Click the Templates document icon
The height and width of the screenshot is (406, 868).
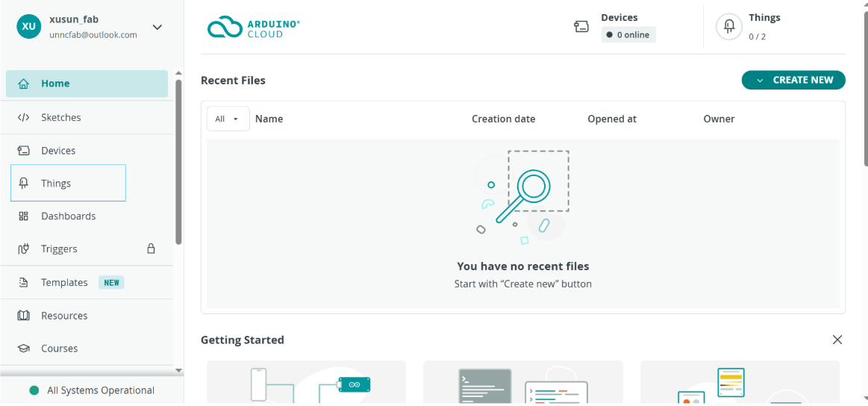[23, 282]
